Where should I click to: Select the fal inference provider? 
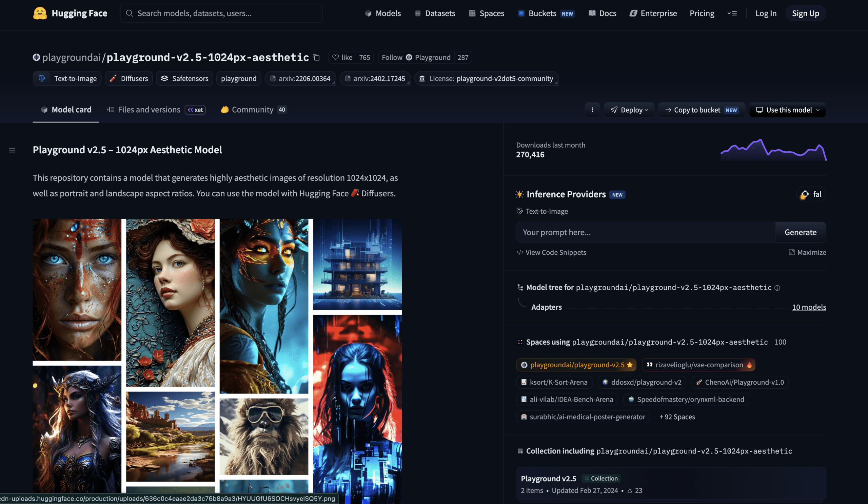(811, 194)
